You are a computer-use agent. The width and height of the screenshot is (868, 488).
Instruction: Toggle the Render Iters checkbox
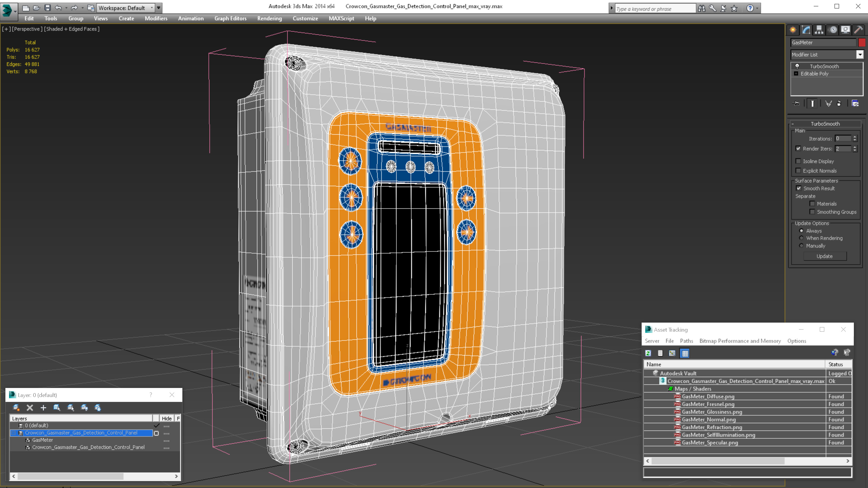click(x=798, y=149)
